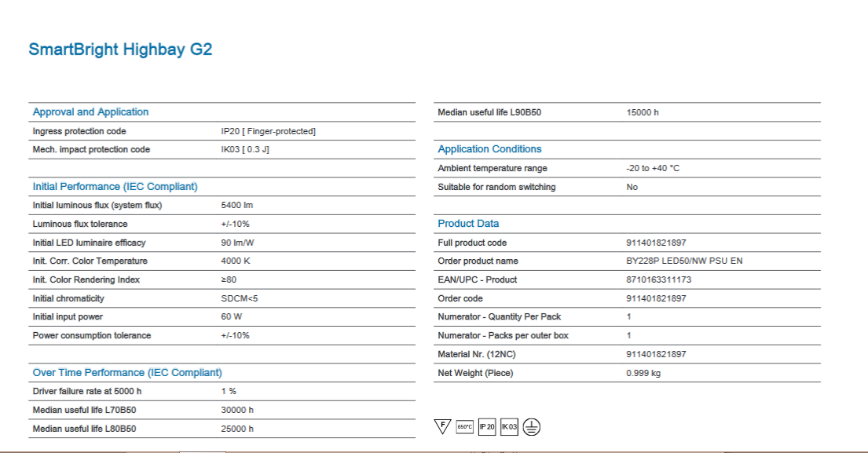868x453 pixels.
Task: Click Power consumption tolerance +/-10% value
Action: point(236,336)
